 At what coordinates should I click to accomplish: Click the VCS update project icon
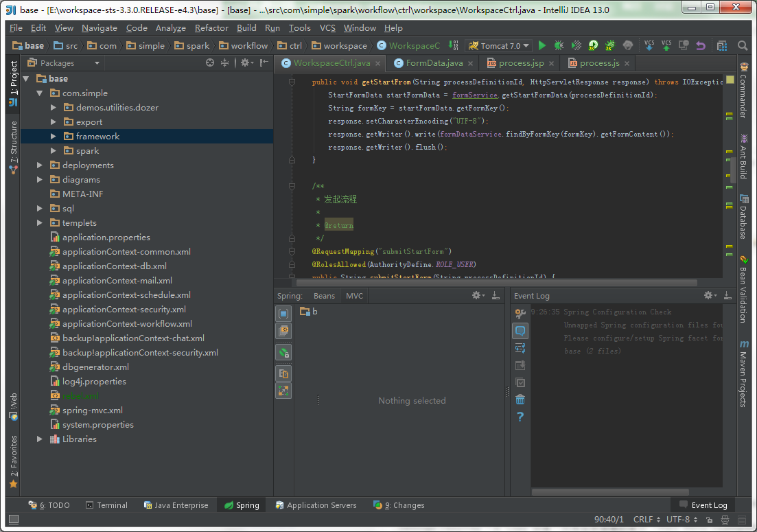(x=649, y=46)
